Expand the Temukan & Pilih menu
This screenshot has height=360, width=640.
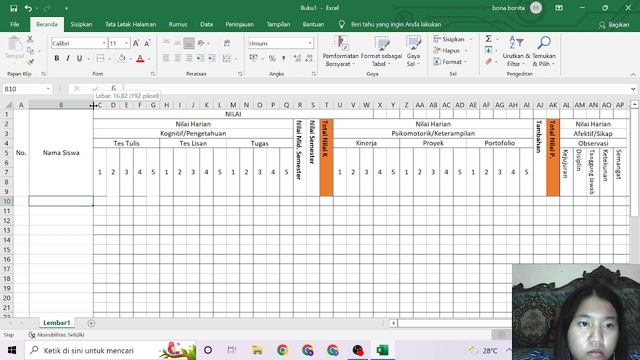click(544, 52)
